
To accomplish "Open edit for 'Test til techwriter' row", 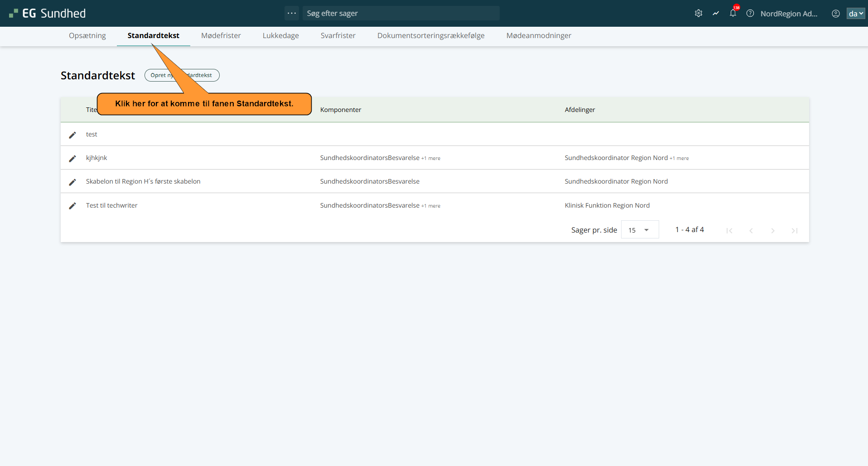I will [x=72, y=206].
